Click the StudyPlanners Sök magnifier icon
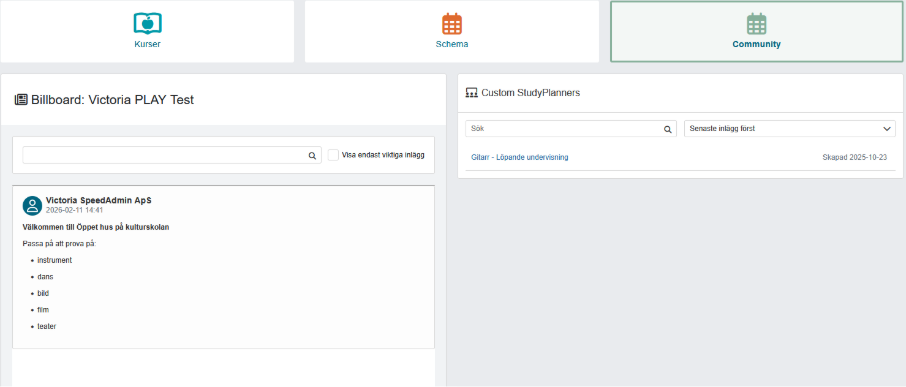 pyautogui.click(x=667, y=129)
